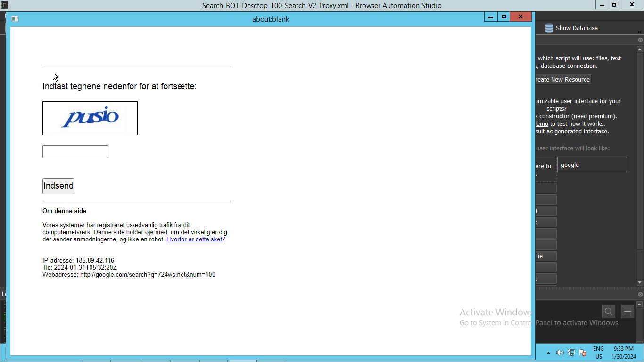Click the field containing 'google'
This screenshot has width=644, height=362.
[592, 165]
